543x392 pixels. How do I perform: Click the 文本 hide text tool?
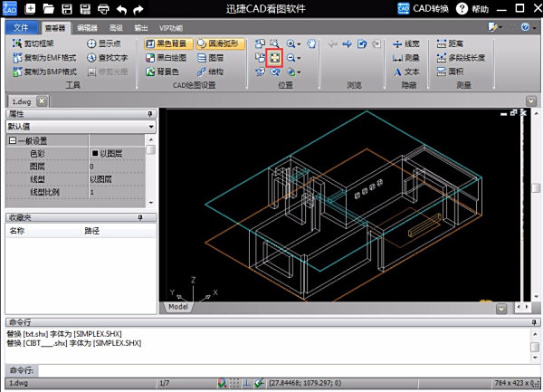[406, 72]
